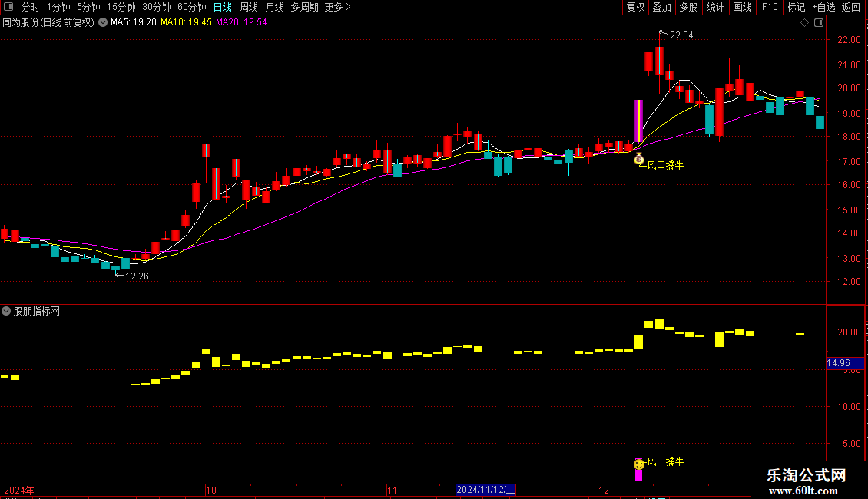The height and width of the screenshot is (499, 868).
Task: Click the magenta signal bar in indicator panel
Action: click(638, 474)
